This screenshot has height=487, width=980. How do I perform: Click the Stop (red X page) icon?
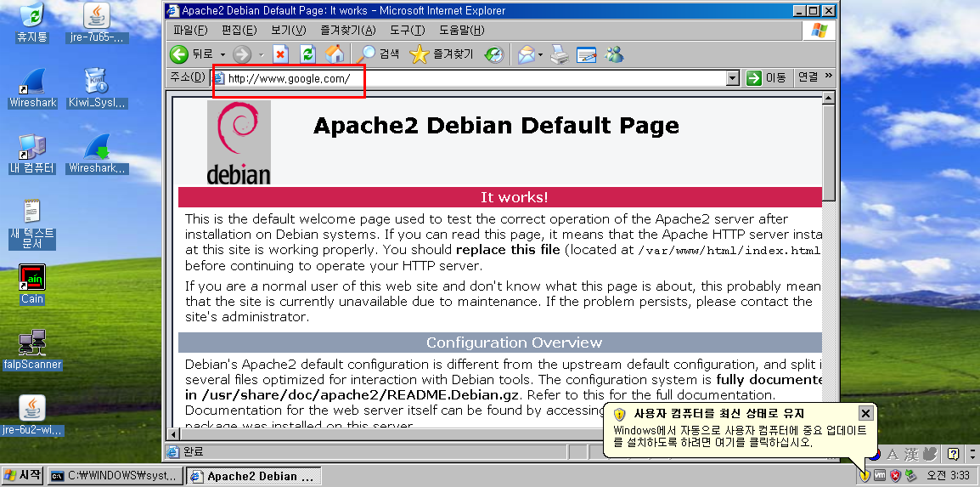pos(280,55)
